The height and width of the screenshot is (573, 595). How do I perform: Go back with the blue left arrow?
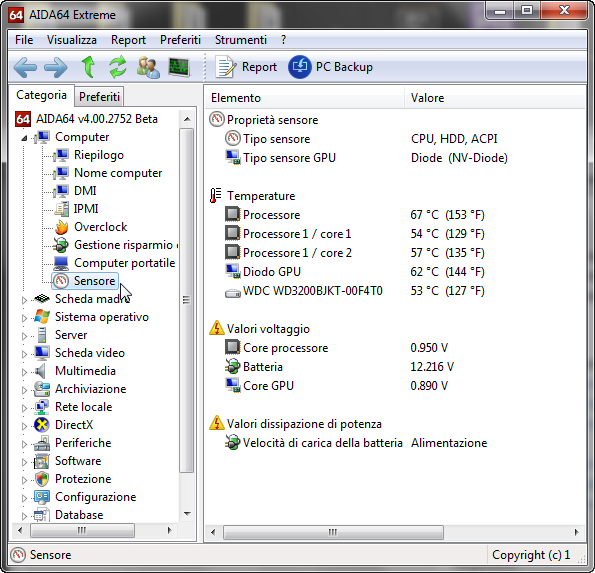point(25,68)
